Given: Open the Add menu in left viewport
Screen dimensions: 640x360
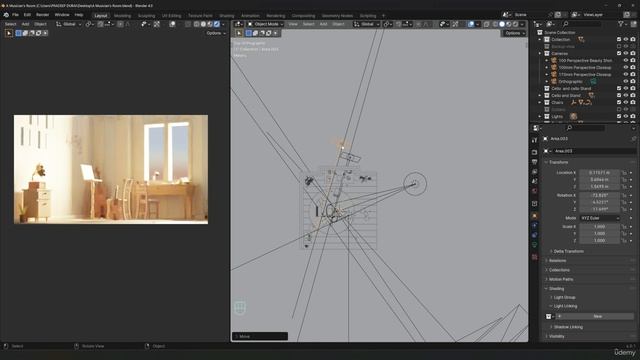Looking at the screenshot, I should pos(25,24).
